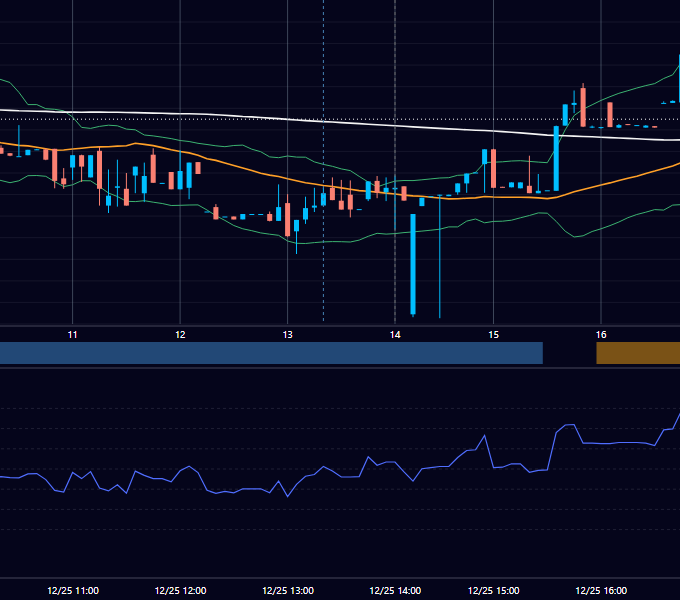The image size is (680, 600).
Task: Click the 12/25 16:00 date label
Action: pos(601,590)
